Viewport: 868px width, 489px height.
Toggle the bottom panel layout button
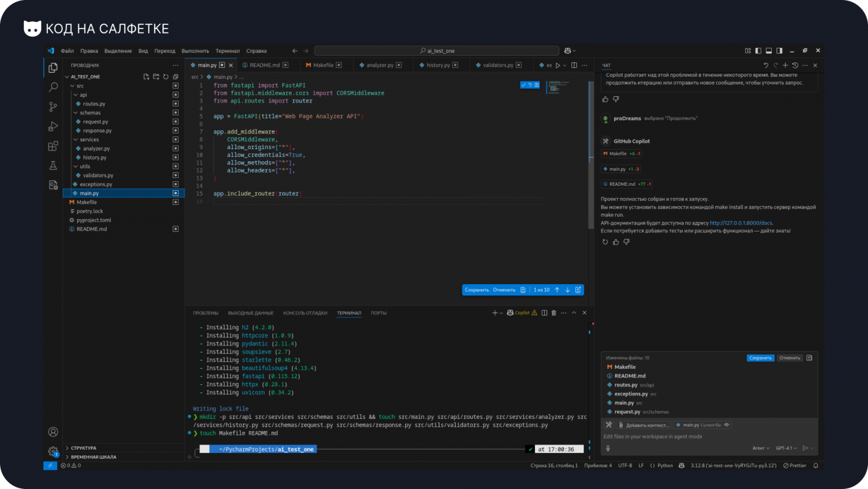[768, 51]
